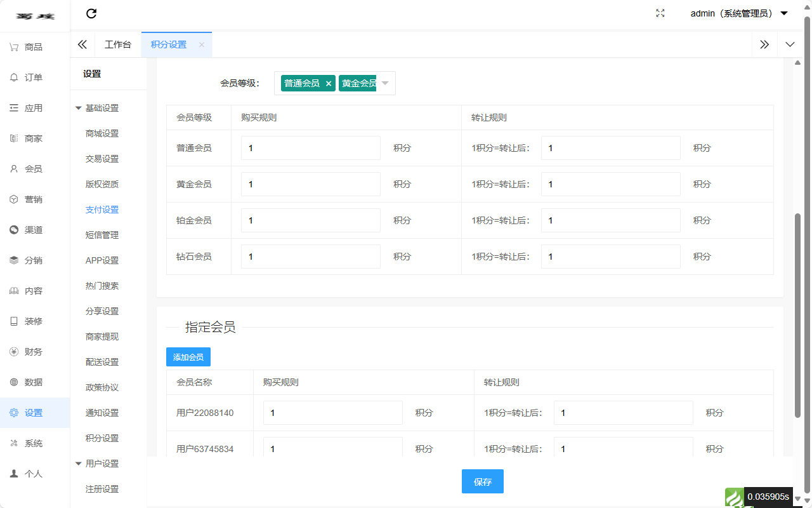Expand the 会员等级 multi-select dropdown

[x=385, y=83]
